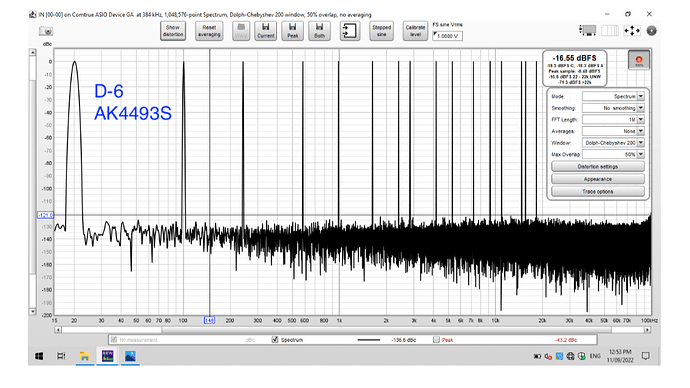Click the horizontal frequency scrollbar
Viewport: 690px width, 388px height.
352,329
